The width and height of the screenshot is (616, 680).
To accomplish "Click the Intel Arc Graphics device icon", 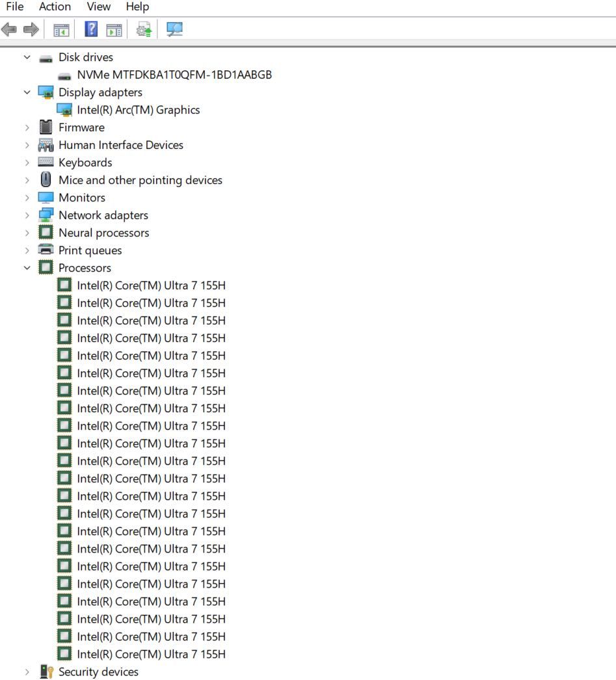I will 64,110.
